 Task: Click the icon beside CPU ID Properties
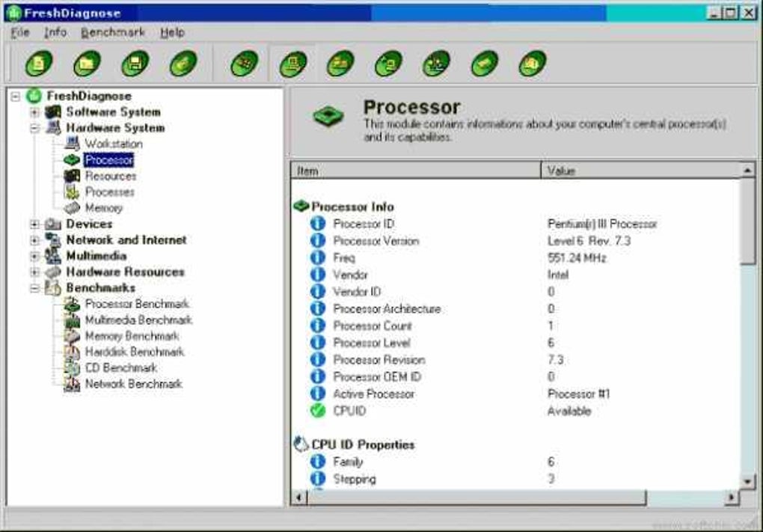click(x=301, y=444)
